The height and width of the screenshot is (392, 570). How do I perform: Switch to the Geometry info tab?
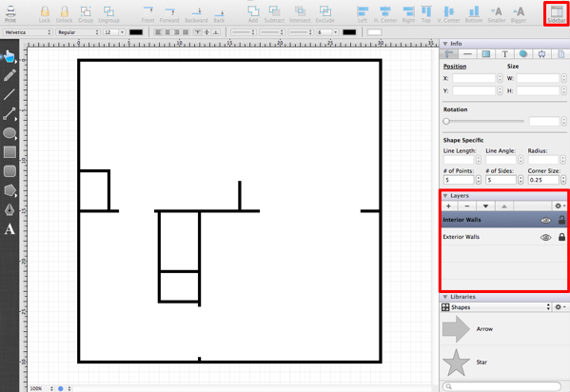click(449, 54)
